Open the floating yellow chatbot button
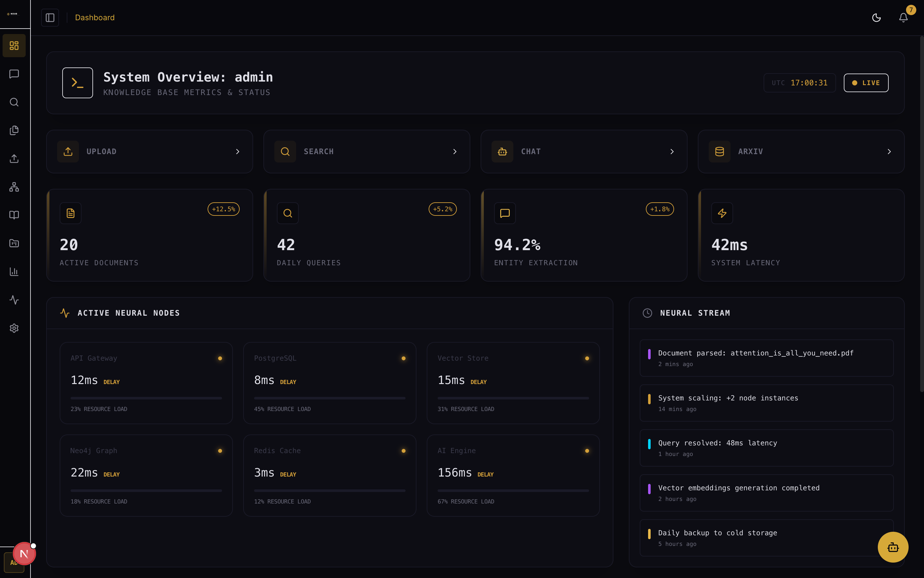This screenshot has height=578, width=924. pos(893,547)
